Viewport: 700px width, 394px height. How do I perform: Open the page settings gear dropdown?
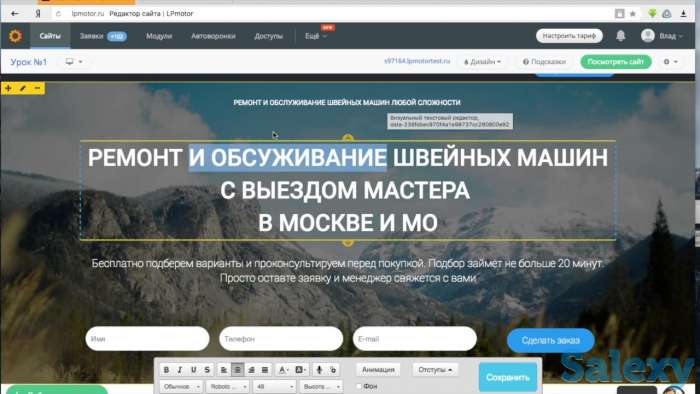point(671,62)
